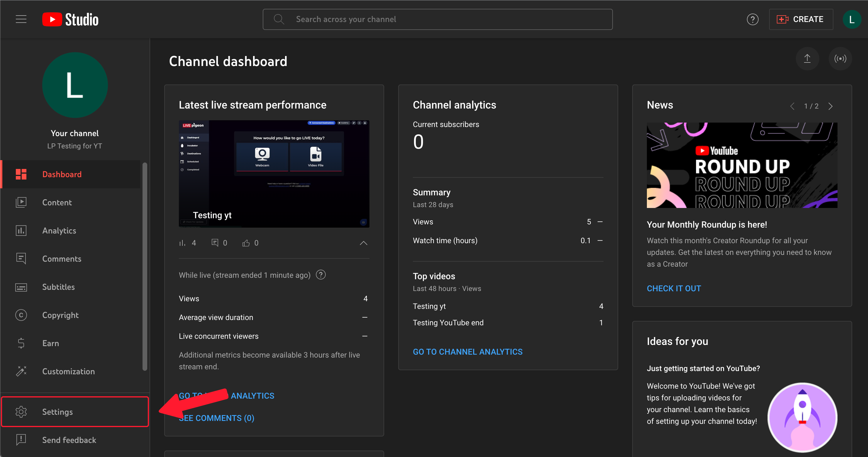
Task: Open the Analytics sidebar item
Action: tap(59, 231)
